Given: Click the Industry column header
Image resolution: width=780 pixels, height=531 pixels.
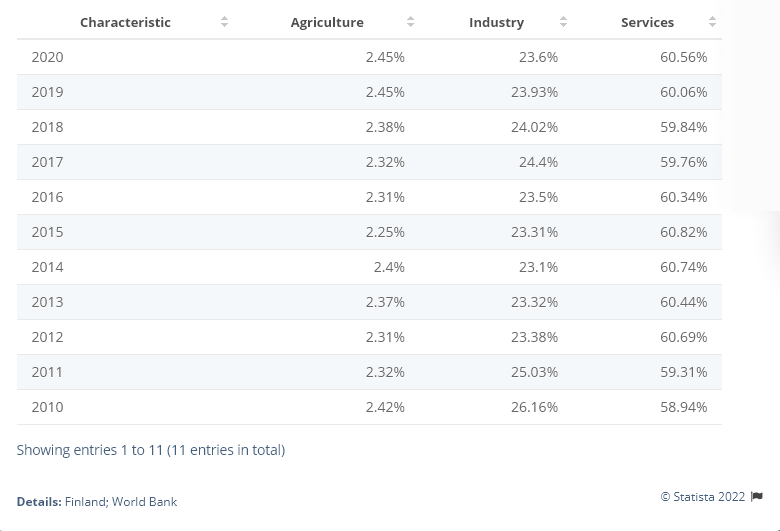Looking at the screenshot, I should 496,22.
